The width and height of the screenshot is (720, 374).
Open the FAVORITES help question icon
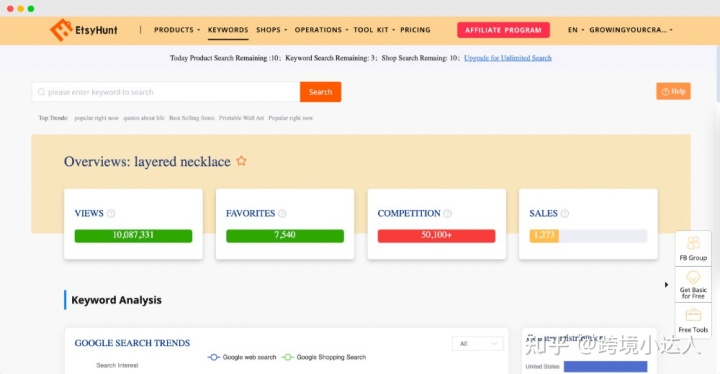coord(282,213)
